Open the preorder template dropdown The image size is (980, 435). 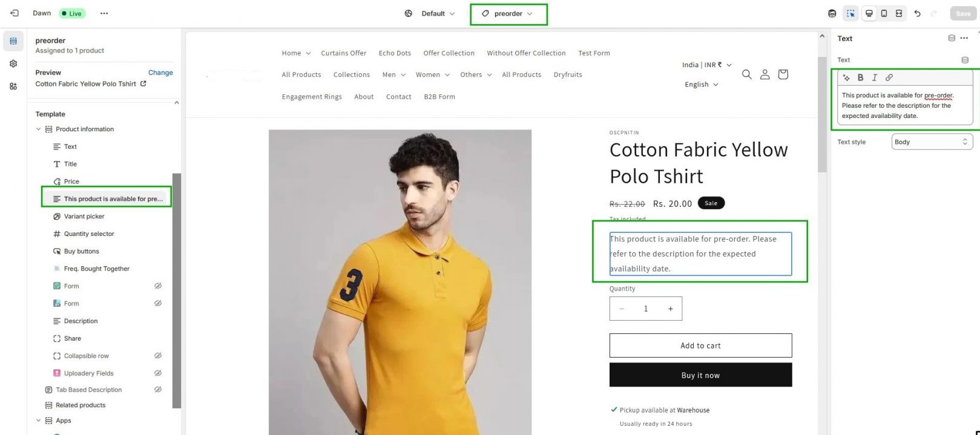click(x=508, y=13)
